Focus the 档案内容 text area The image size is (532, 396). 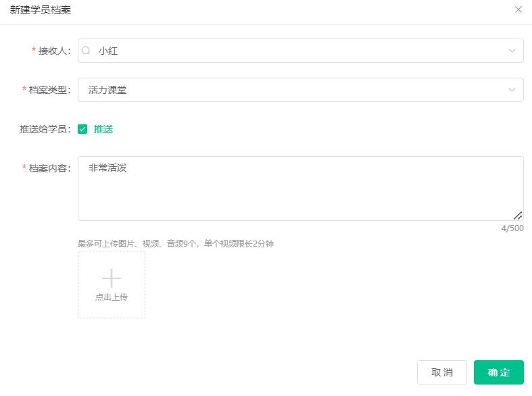301,189
